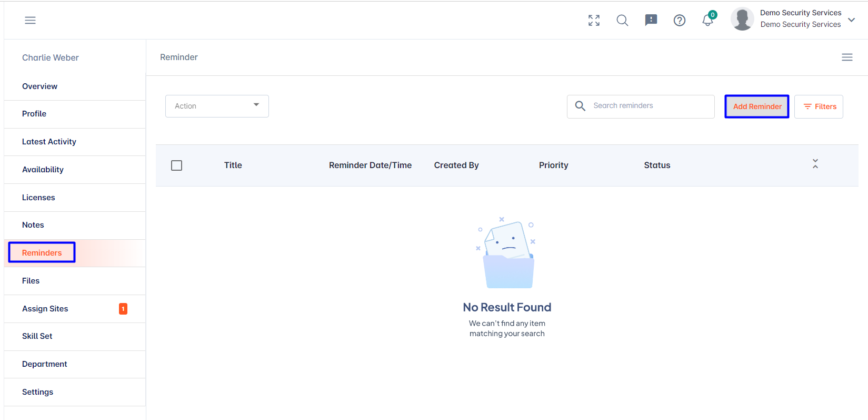Viewport: 868px width, 420px height.
Task: Open the Filters button
Action: (819, 106)
